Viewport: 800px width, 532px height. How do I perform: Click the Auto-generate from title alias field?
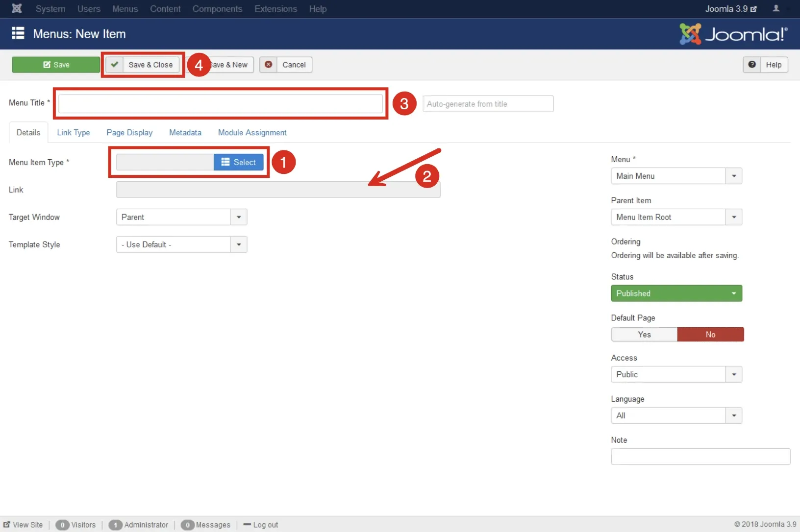click(488, 104)
